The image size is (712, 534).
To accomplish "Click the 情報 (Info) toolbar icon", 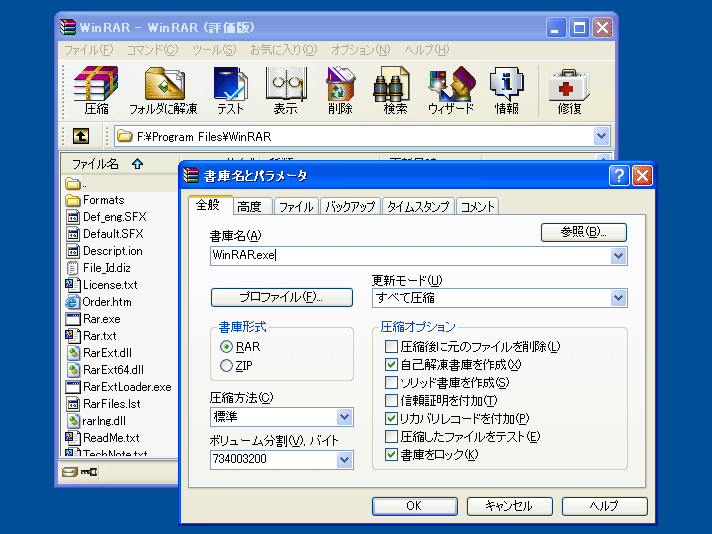I will pos(506,84).
